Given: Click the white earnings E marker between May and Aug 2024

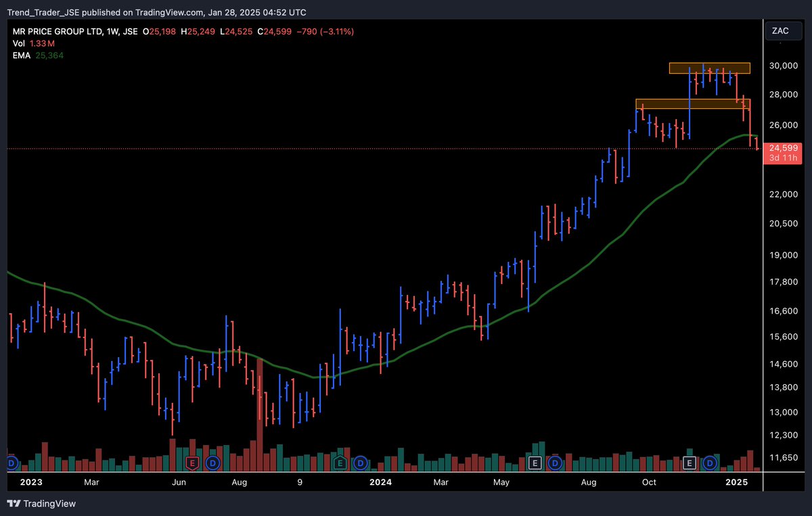Looking at the screenshot, I should [x=535, y=463].
